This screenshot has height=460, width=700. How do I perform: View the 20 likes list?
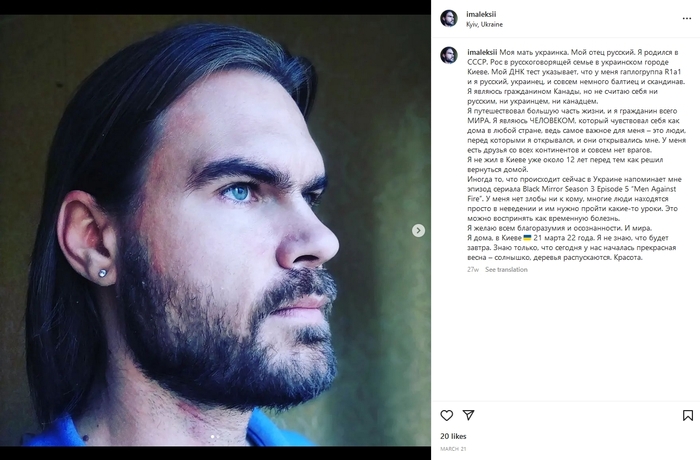(x=453, y=437)
